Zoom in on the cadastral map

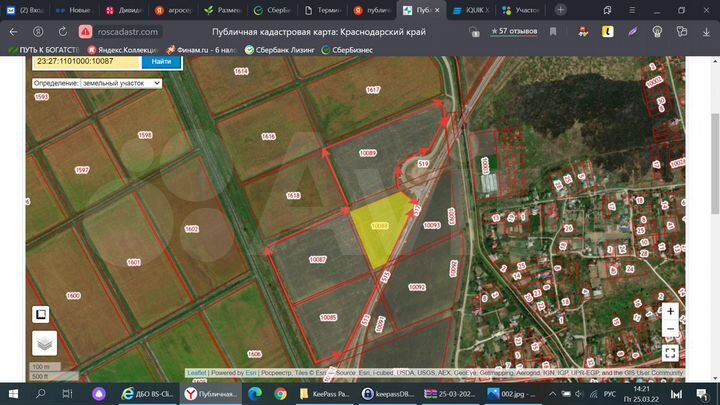(670, 311)
